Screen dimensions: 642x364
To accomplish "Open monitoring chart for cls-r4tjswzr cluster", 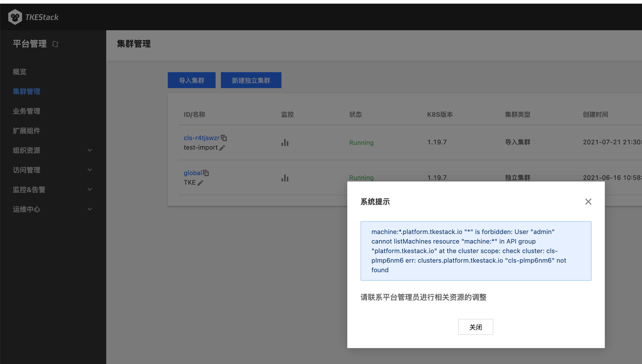I will point(285,142).
